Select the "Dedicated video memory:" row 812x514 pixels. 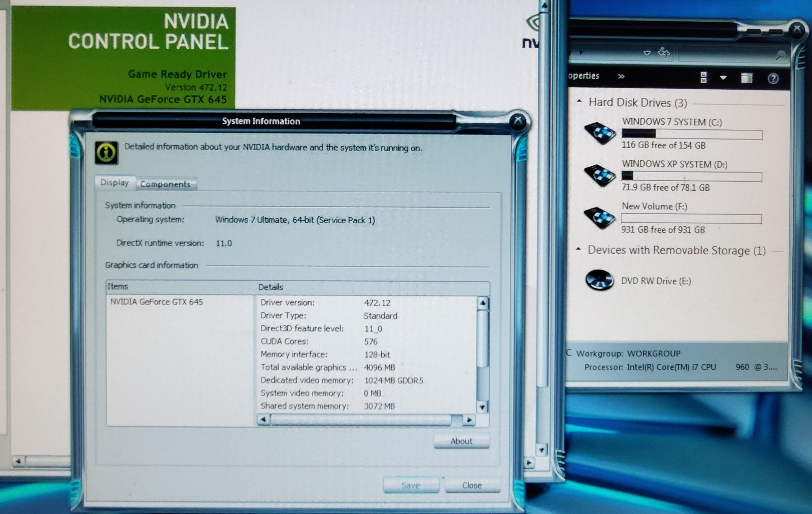[342, 380]
